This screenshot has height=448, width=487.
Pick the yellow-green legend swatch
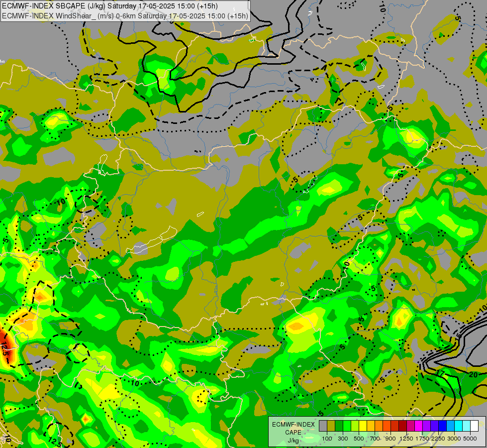(355, 426)
